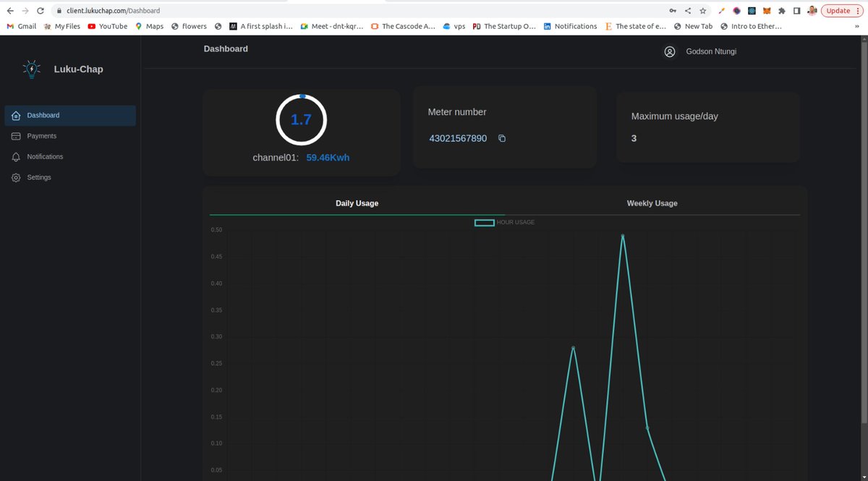Copy the meter number with the copy icon
The width and height of the screenshot is (868, 481).
(x=502, y=138)
